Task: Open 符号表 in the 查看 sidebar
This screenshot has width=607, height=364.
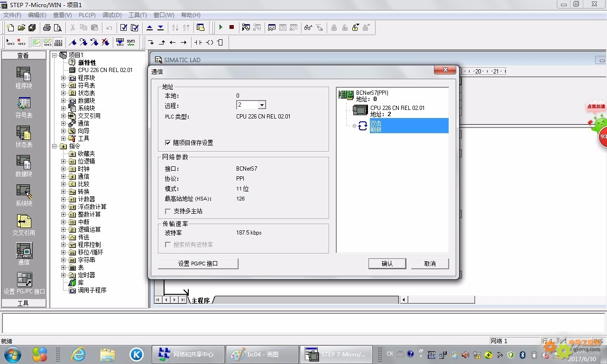Action: tap(24, 107)
